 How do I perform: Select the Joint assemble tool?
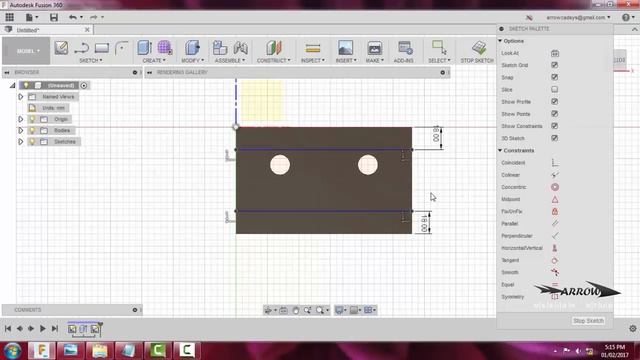[x=240, y=48]
